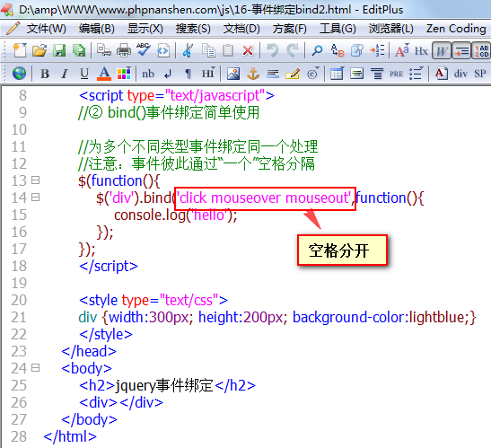Open the 搜索(S) menu

pyautogui.click(x=193, y=29)
